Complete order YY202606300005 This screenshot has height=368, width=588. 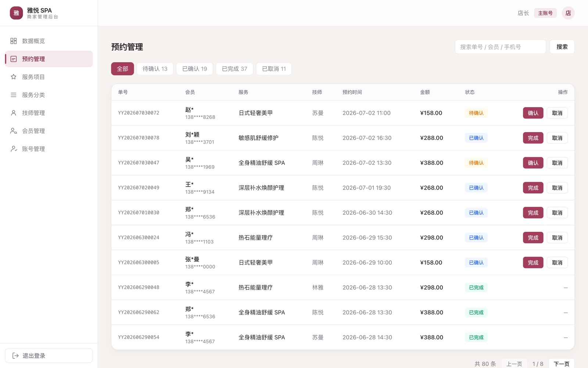pyautogui.click(x=533, y=262)
